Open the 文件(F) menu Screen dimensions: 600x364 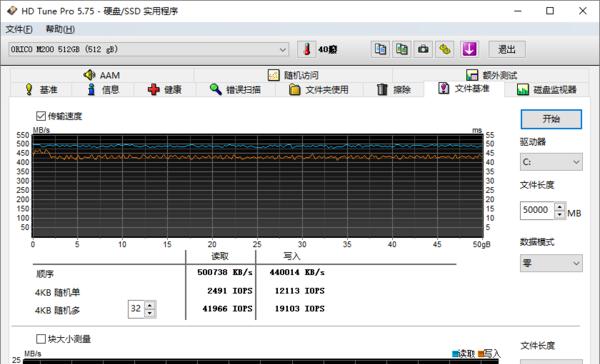[x=19, y=29]
